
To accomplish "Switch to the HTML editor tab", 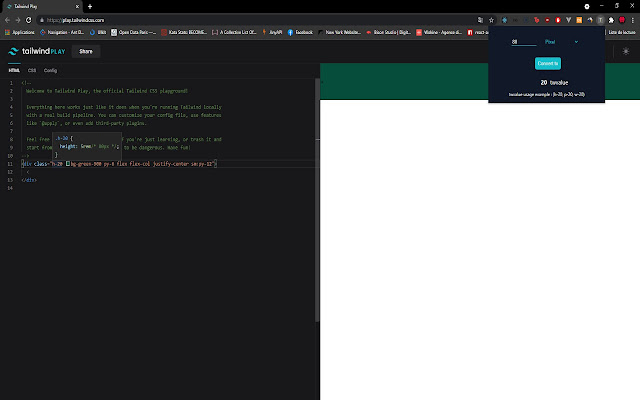I will point(14,70).
